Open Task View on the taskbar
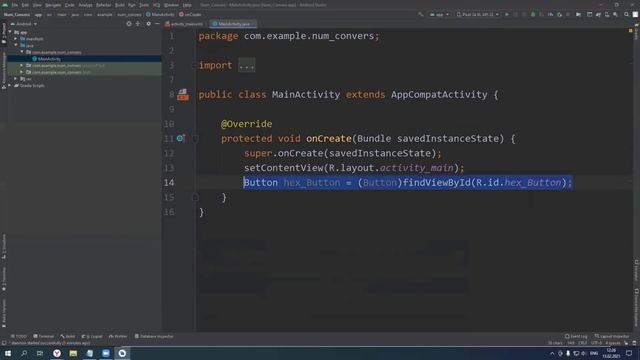The width and height of the screenshot is (640, 360). 40,353
